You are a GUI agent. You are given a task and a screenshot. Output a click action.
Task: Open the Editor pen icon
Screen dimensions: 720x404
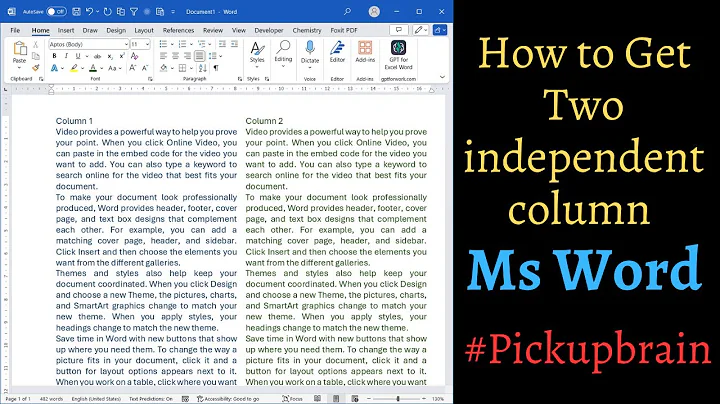(337, 47)
